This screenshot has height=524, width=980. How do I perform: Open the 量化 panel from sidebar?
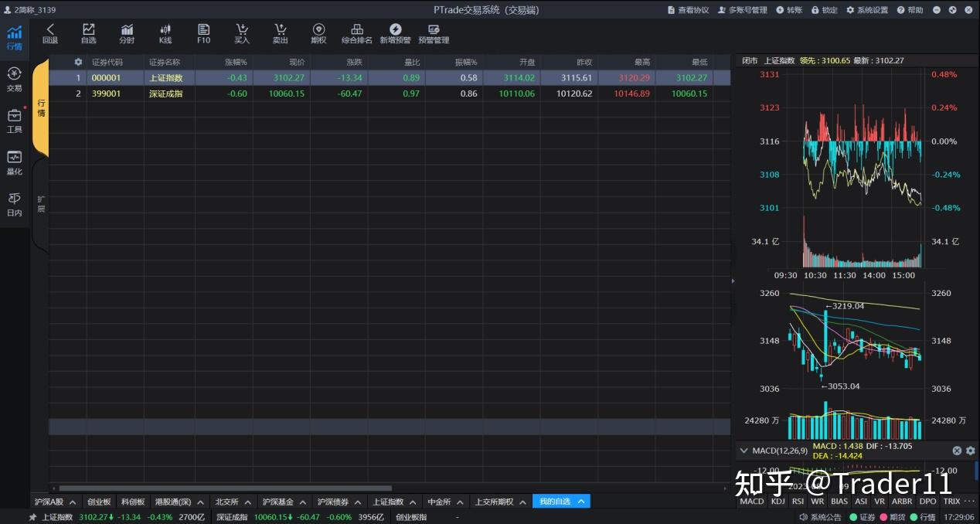[x=14, y=162]
